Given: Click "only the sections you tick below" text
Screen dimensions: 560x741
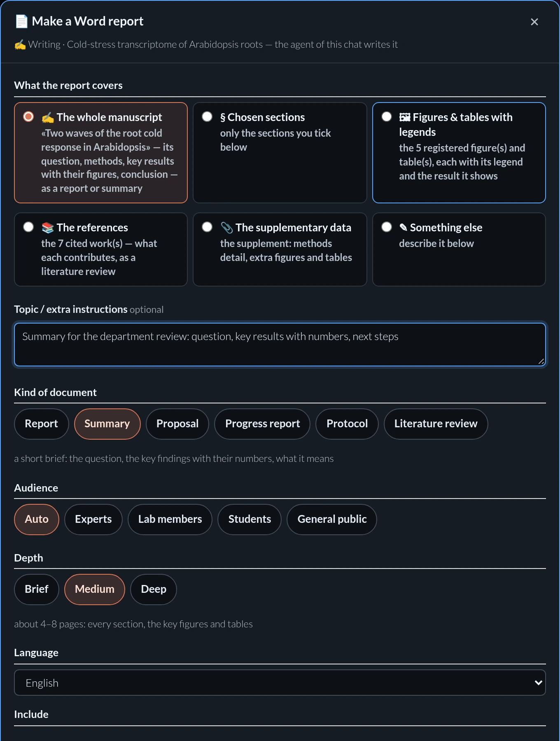Looking at the screenshot, I should pos(275,140).
